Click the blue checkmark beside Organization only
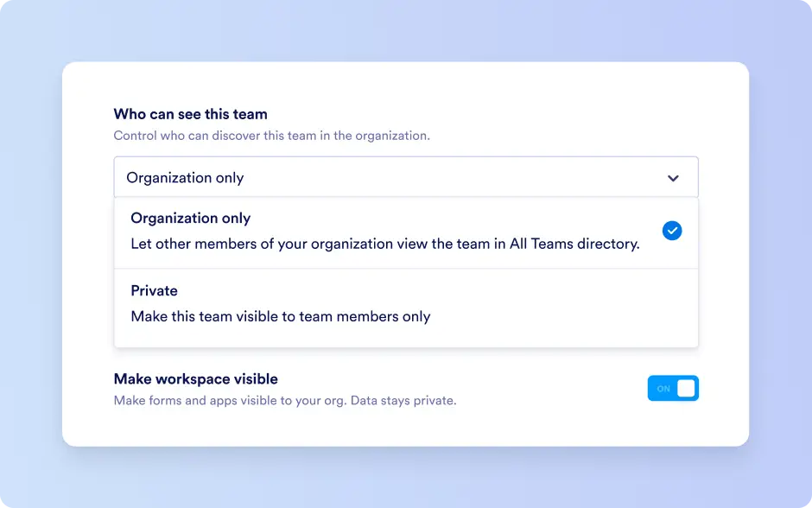This screenshot has height=508, width=812. pyautogui.click(x=671, y=231)
